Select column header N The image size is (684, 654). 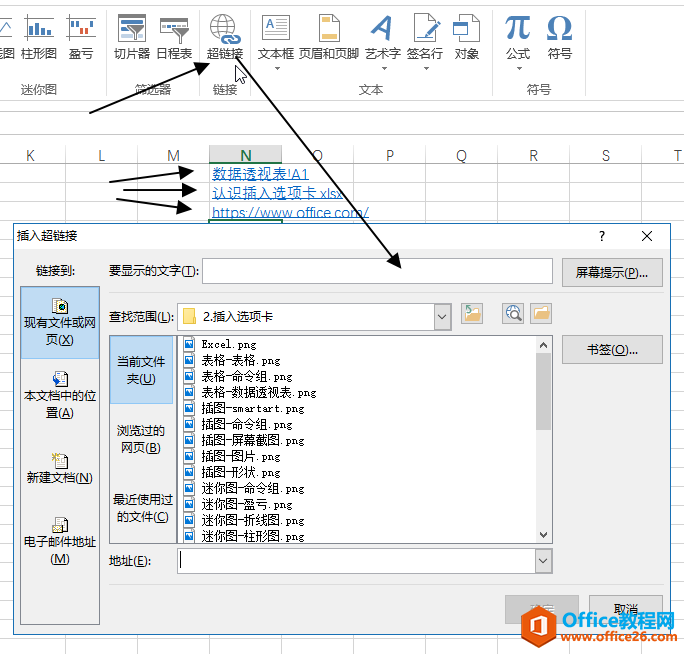[x=246, y=155]
